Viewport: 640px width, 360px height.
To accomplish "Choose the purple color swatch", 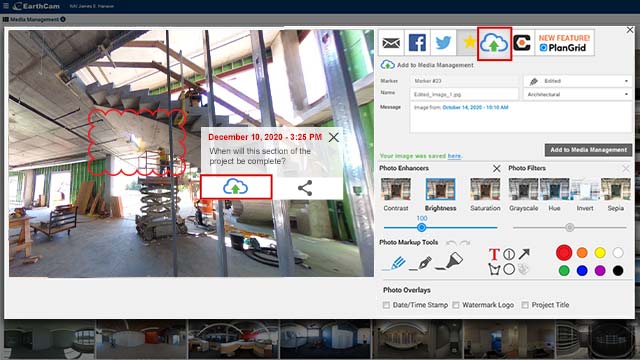I will point(600,271).
